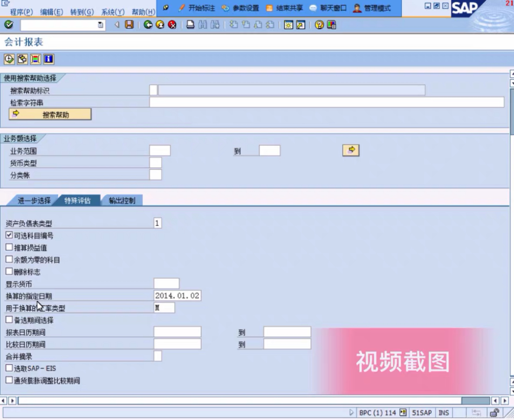Go back using the green arrow icon
The width and height of the screenshot is (514, 420).
point(148,25)
